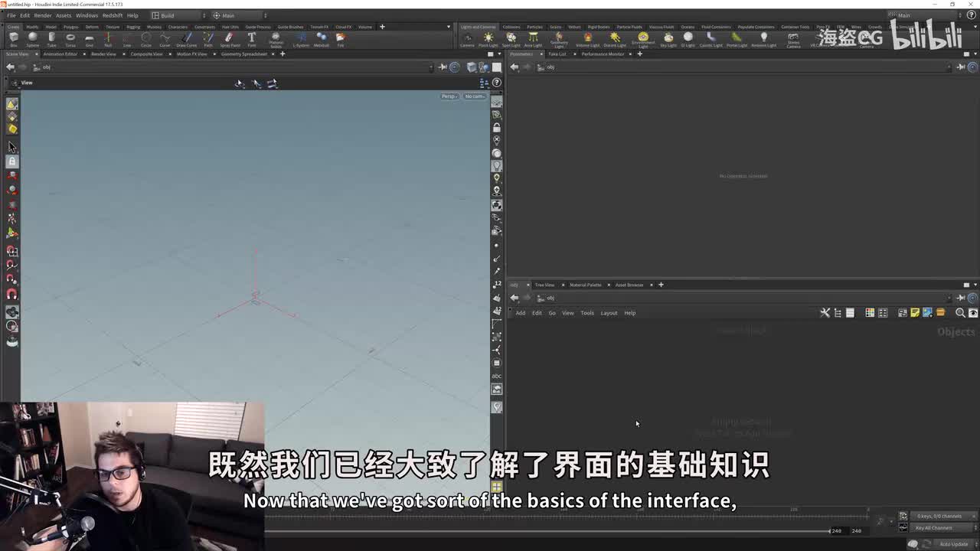Select the Tube shelf tool
The height and width of the screenshot is (551, 980).
(x=51, y=39)
